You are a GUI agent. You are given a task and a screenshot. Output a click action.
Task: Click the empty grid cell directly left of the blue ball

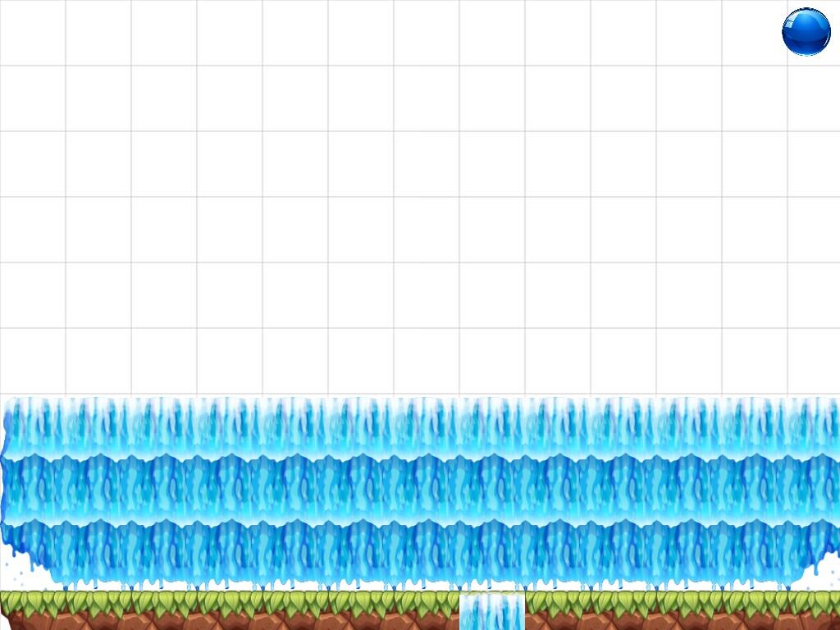click(x=755, y=33)
